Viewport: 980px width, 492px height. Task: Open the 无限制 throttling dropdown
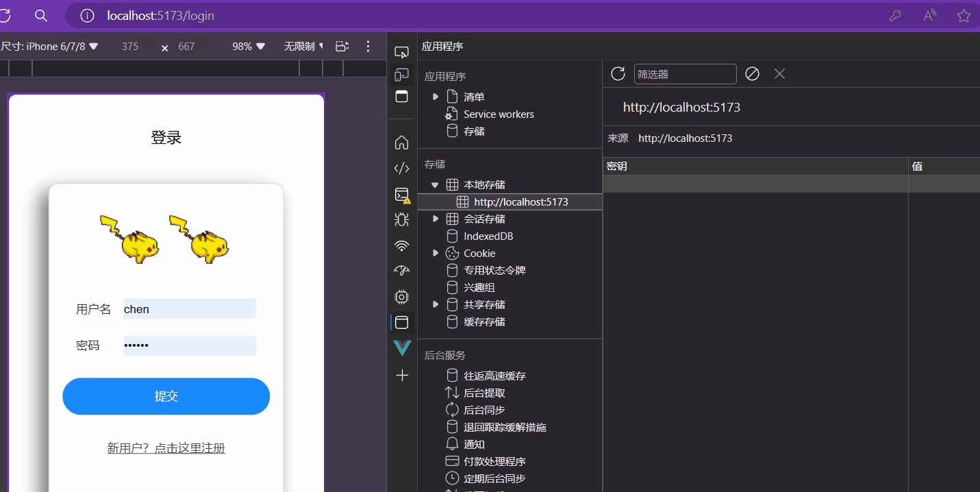303,47
